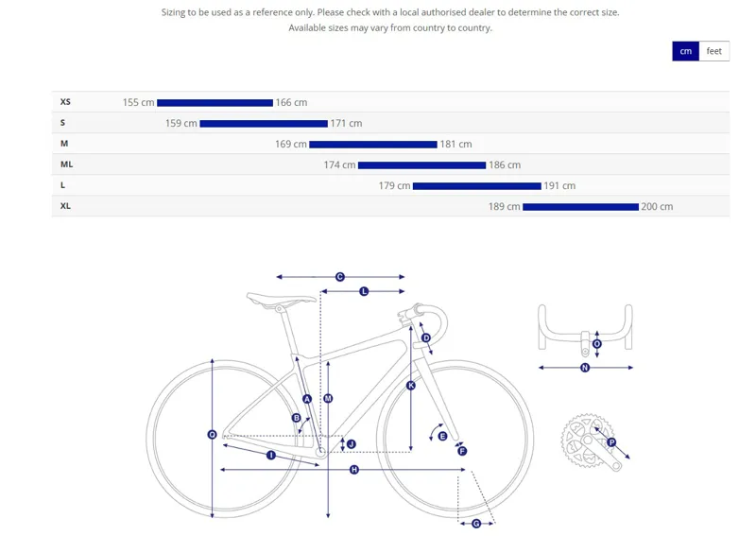Click the K stack marker

(411, 386)
